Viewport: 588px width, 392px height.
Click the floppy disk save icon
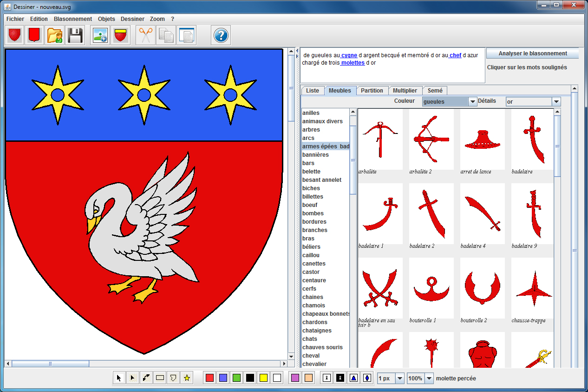(75, 35)
